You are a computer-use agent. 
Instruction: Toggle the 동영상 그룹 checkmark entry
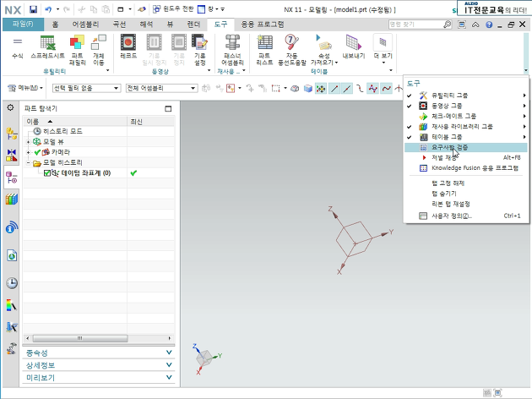(465, 106)
